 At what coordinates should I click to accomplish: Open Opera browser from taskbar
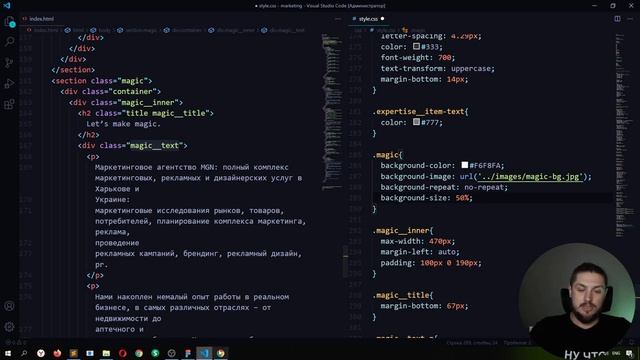coord(122,353)
